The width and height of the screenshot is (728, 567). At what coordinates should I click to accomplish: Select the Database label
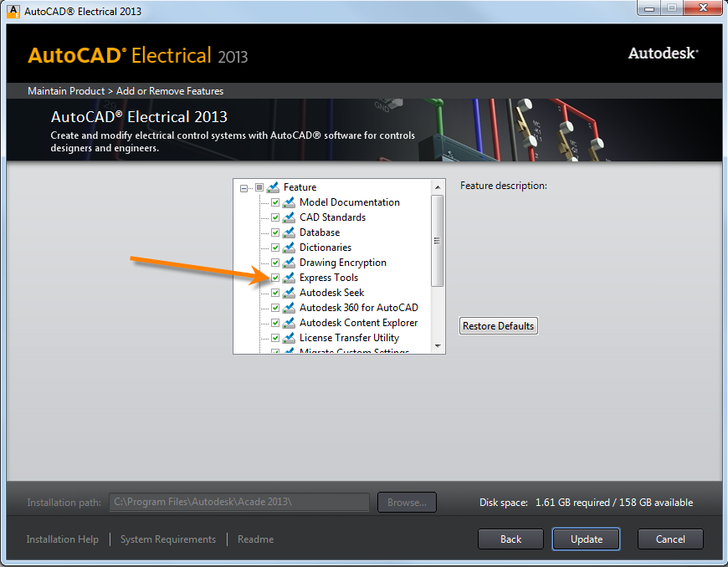(320, 232)
